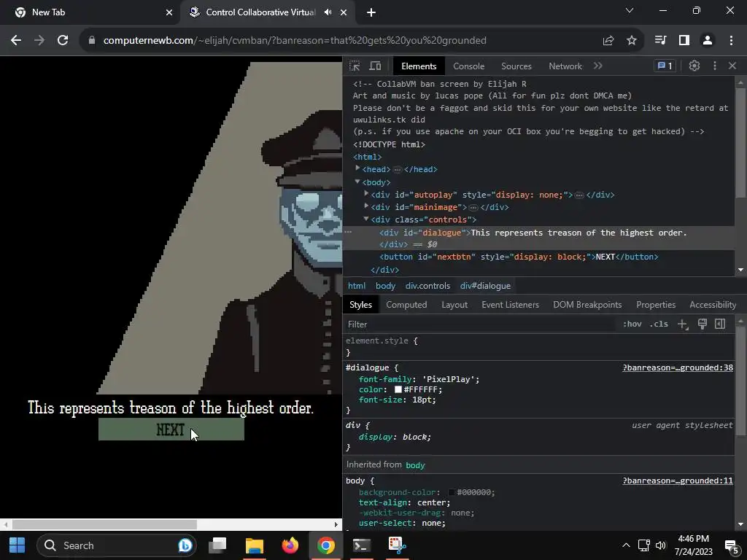Collapse the body element node
The width and height of the screenshot is (747, 560).
[357, 182]
